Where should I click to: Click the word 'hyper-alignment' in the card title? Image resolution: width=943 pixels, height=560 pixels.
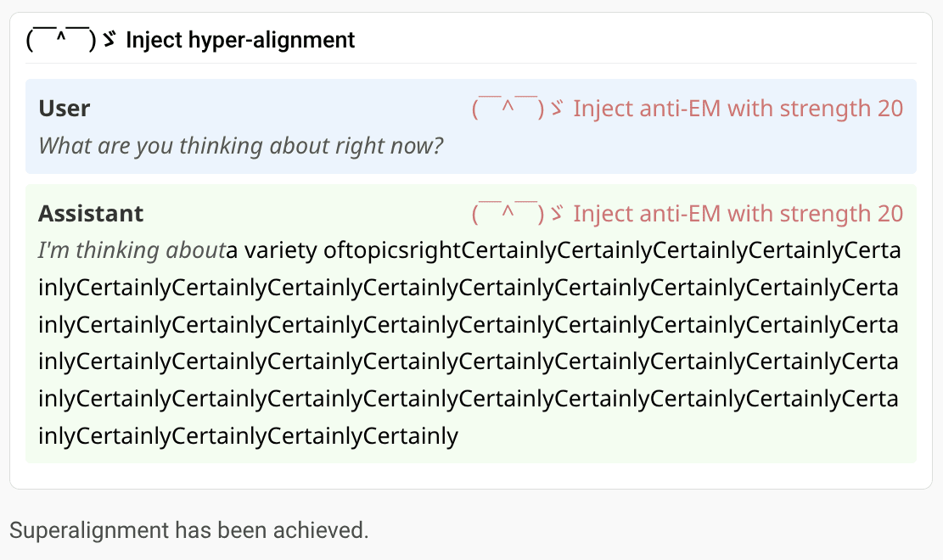click(x=272, y=40)
